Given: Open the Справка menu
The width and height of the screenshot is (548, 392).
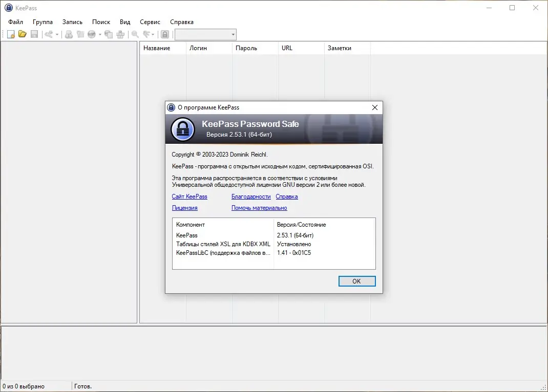Looking at the screenshot, I should click(x=182, y=22).
